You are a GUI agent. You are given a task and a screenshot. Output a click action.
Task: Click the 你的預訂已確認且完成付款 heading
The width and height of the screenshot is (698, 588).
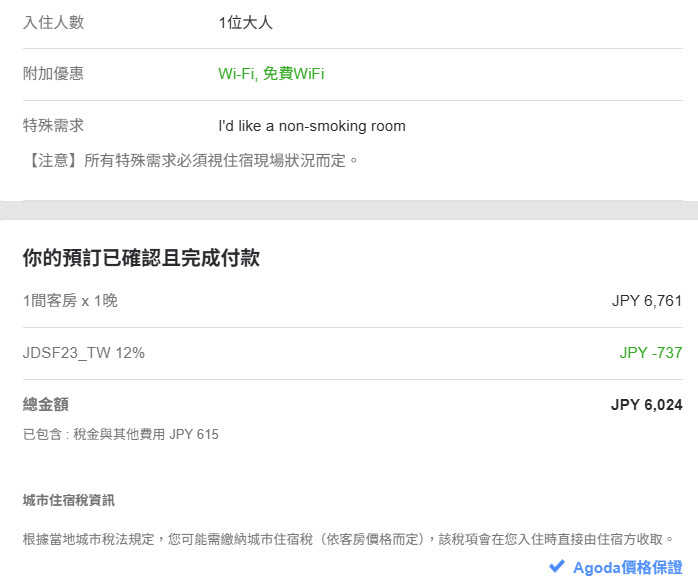point(141,258)
